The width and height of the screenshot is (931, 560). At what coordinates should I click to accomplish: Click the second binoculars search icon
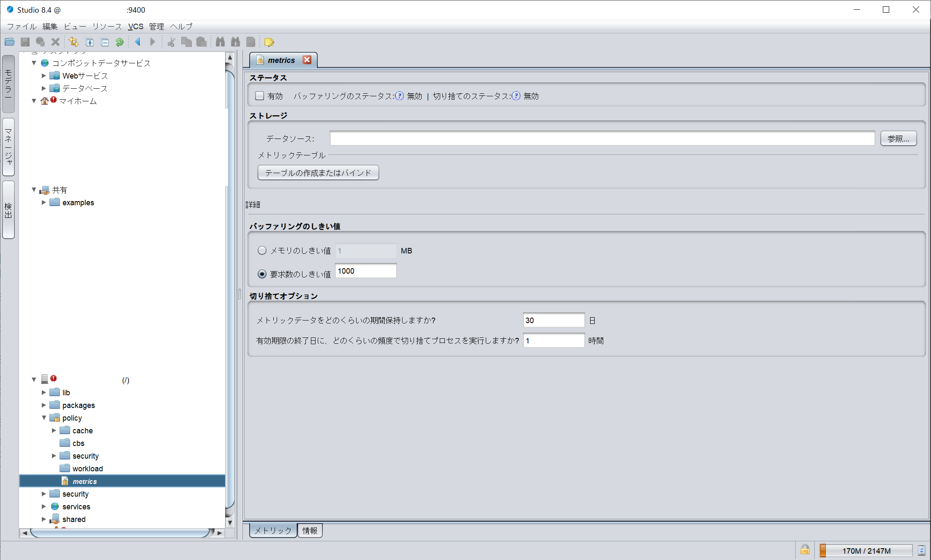[x=235, y=42]
